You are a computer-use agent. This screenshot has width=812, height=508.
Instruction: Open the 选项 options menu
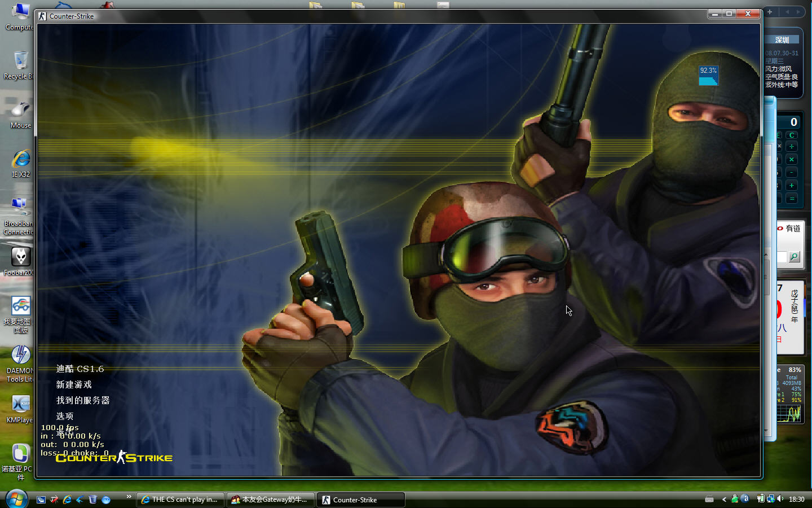pos(65,417)
